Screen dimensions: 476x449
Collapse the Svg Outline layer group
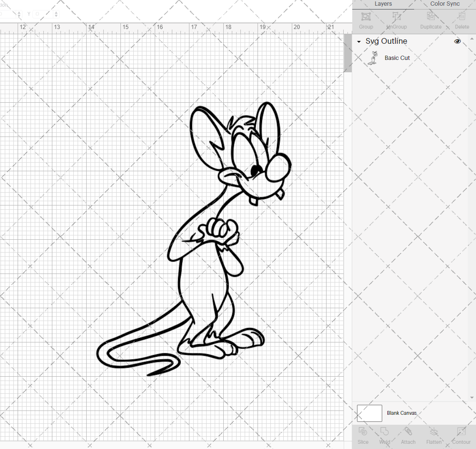359,42
